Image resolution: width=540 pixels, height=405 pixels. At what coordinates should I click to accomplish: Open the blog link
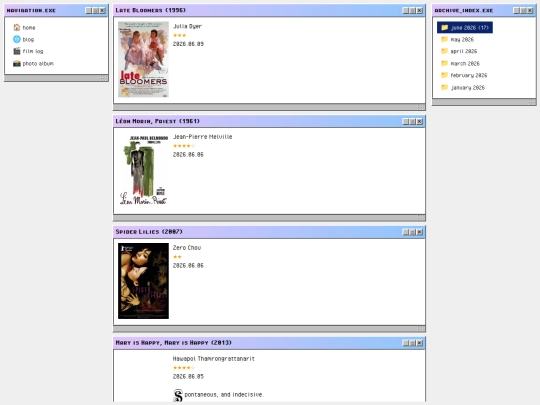pyautogui.click(x=28, y=40)
